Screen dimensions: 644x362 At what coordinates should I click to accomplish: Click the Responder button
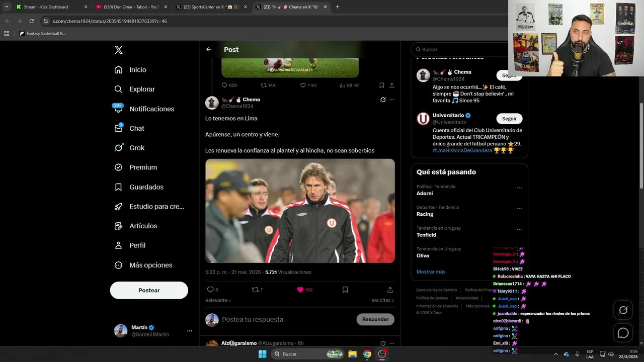pos(375,319)
